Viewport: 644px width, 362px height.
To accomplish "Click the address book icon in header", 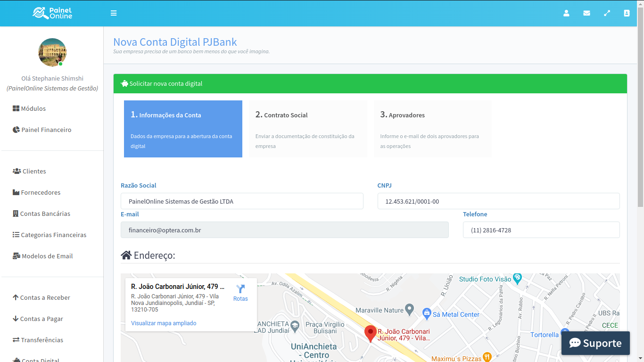I will point(627,13).
